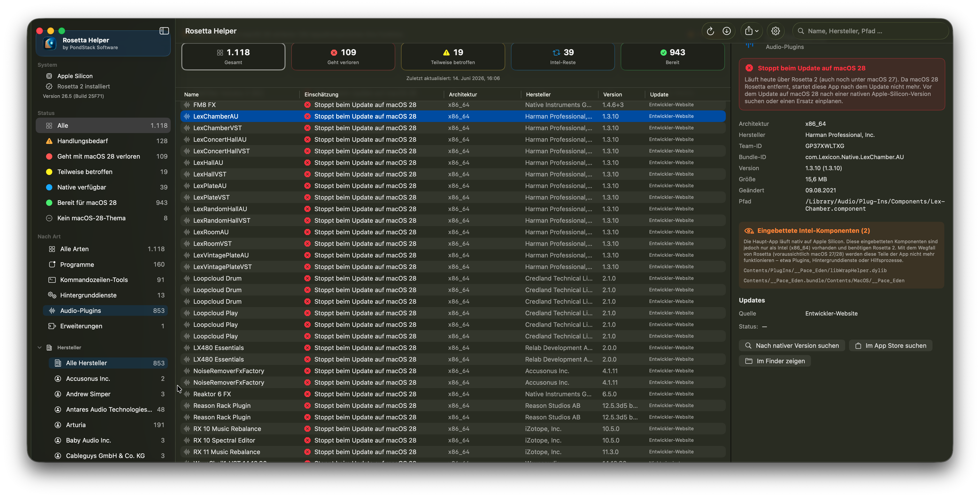The height and width of the screenshot is (498, 980).
Task: Click the red status icon on RX 10 Music Rebalance row
Action: coord(307,429)
